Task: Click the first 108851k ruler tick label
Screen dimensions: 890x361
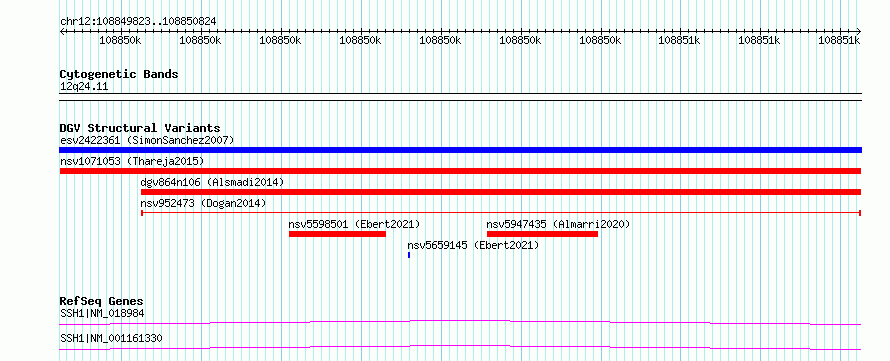Action: [679, 40]
